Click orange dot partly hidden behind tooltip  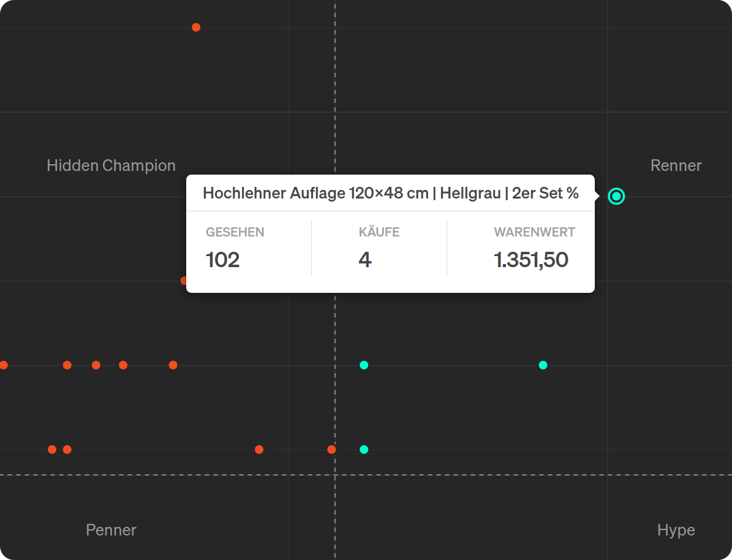coord(184,281)
